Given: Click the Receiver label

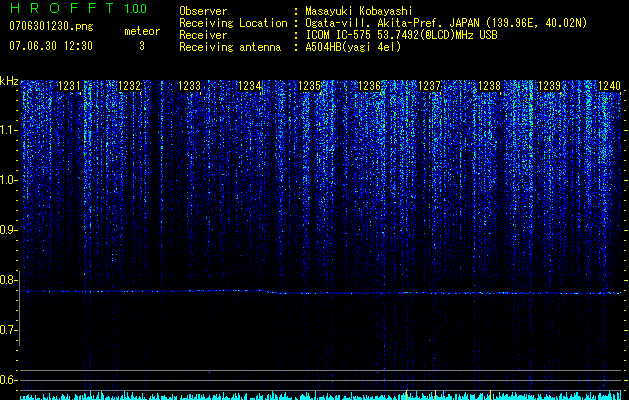Looking at the screenshot, I should 203,35.
